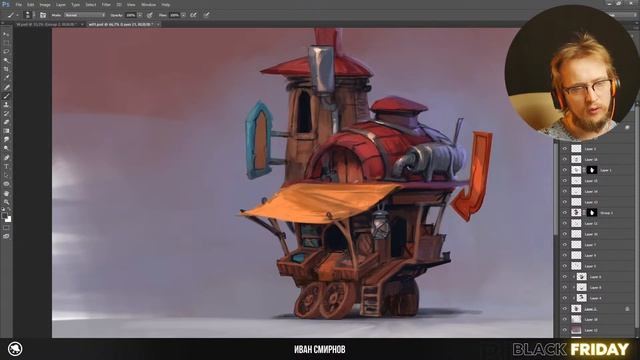The width and height of the screenshot is (640, 360).
Task: Close the first document tab
Action: 82,24
